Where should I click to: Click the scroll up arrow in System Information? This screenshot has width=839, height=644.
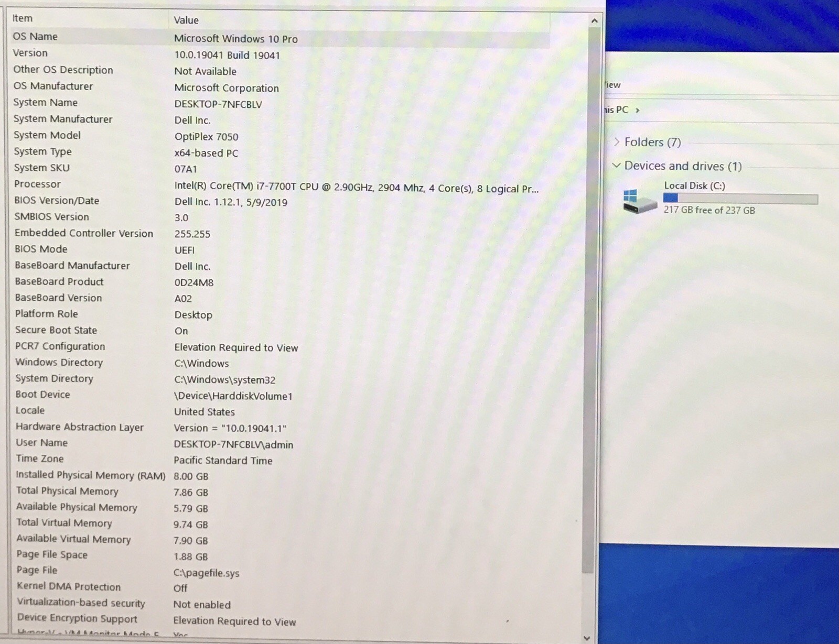(594, 21)
